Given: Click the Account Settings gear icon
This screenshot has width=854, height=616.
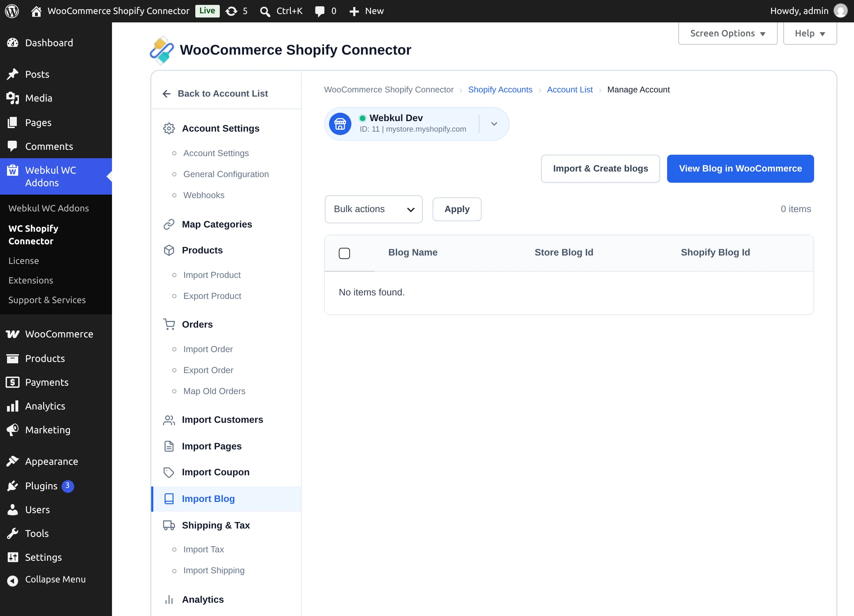Looking at the screenshot, I should pos(169,128).
